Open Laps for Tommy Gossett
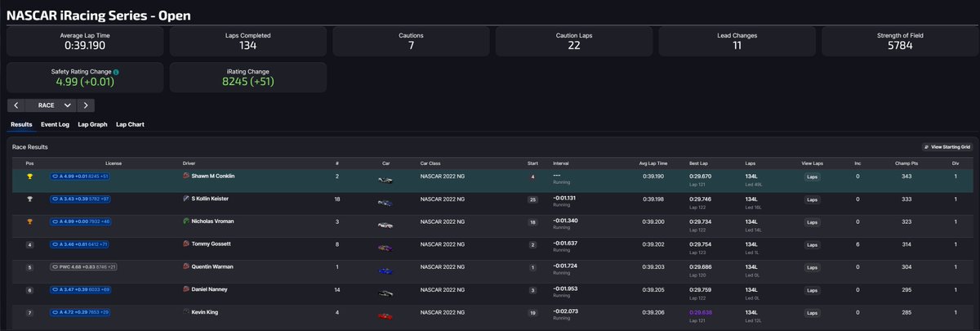The image size is (980, 331). point(812,244)
